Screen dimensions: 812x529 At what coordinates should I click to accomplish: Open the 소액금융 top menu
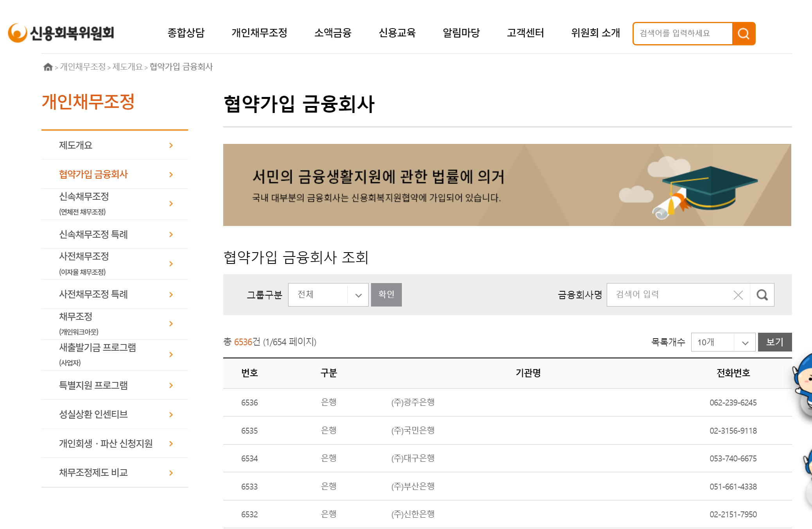click(x=333, y=33)
